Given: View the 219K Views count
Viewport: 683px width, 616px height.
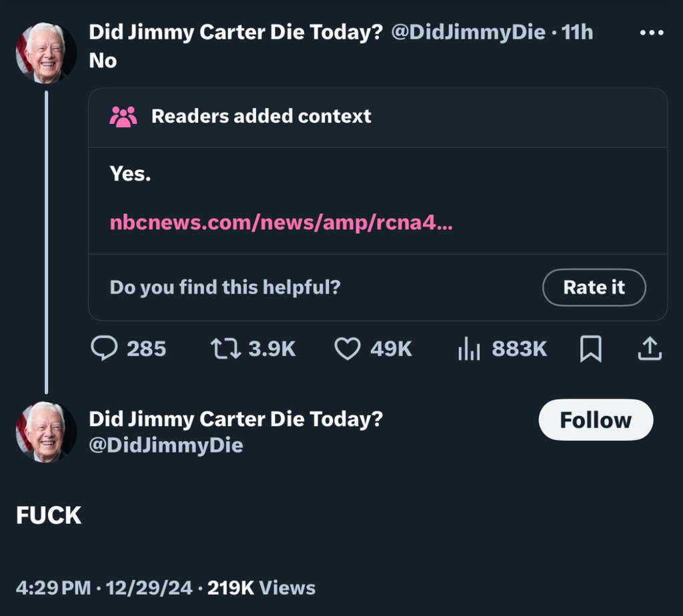Looking at the screenshot, I should coord(261,588).
